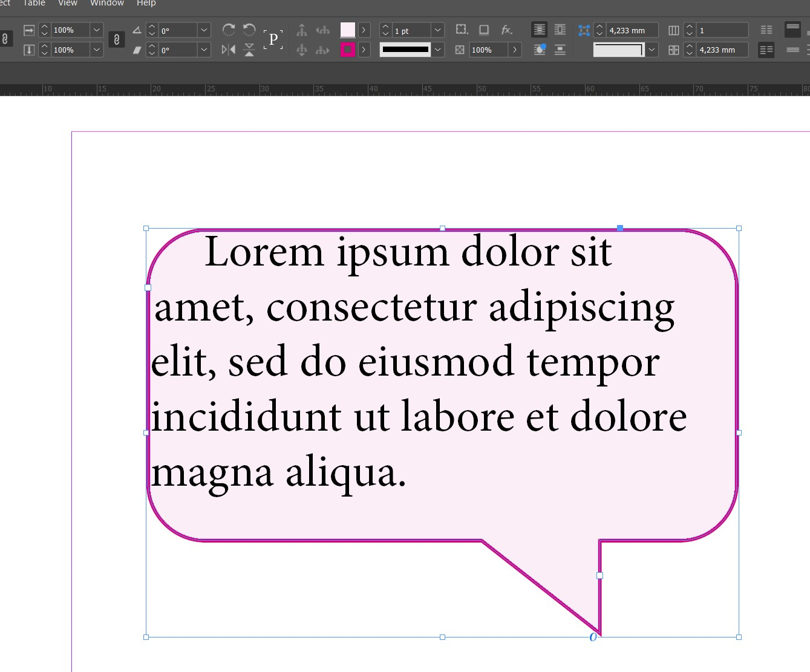The image size is (810, 672).
Task: Open the View menu
Action: pyautogui.click(x=68, y=3)
